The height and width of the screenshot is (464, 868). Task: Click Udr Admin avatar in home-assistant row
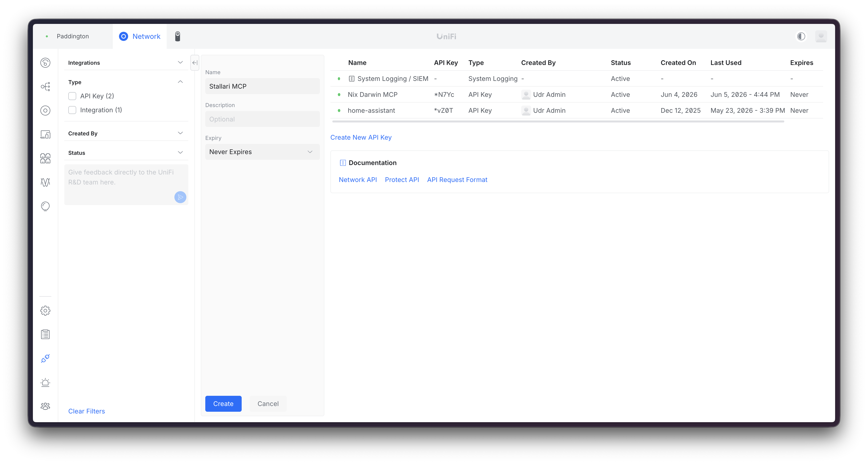tap(526, 111)
